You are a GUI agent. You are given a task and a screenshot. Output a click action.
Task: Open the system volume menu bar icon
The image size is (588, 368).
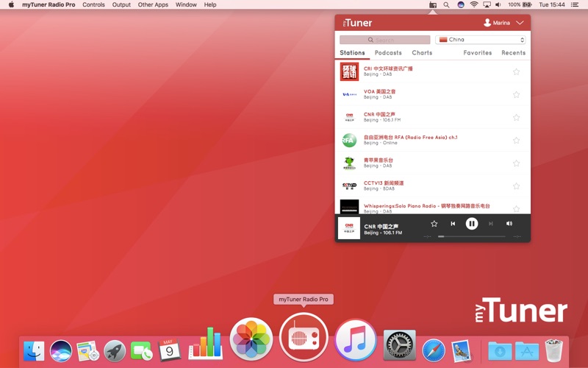click(498, 5)
